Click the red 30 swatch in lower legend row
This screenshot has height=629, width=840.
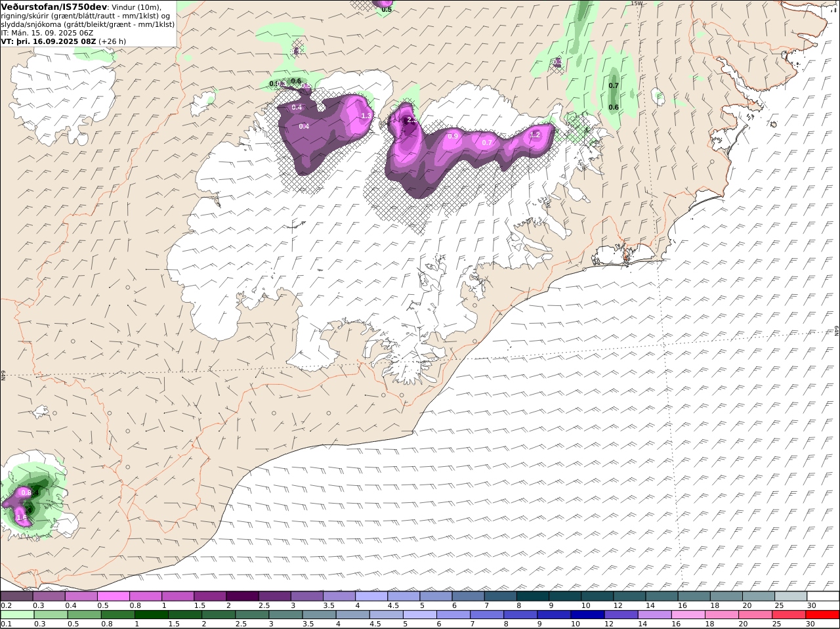tap(822, 615)
